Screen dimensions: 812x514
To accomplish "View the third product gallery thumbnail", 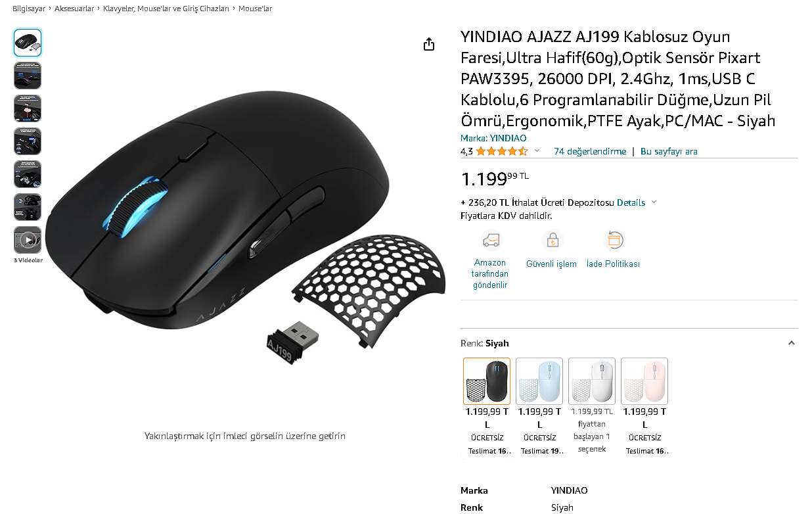I will click(x=28, y=108).
